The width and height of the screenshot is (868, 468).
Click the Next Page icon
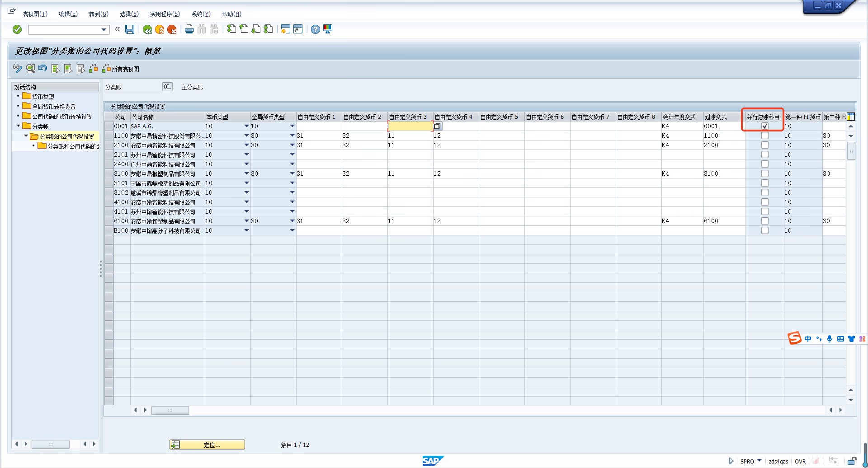click(256, 29)
